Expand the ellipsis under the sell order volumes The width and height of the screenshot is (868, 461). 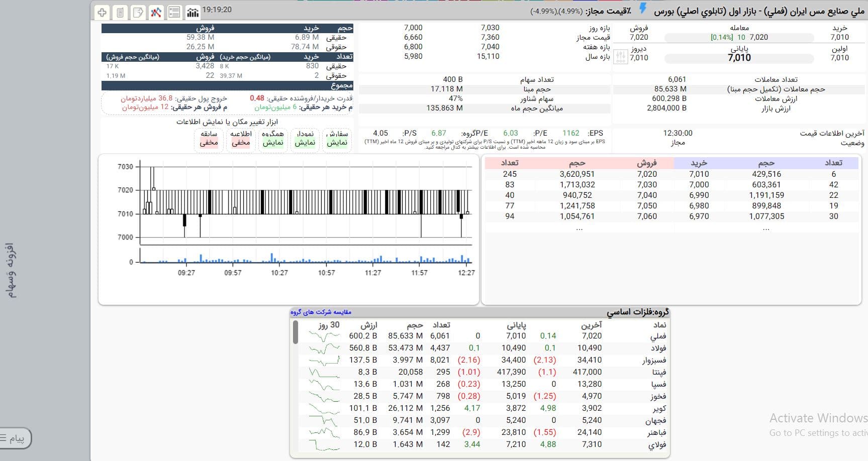(579, 228)
